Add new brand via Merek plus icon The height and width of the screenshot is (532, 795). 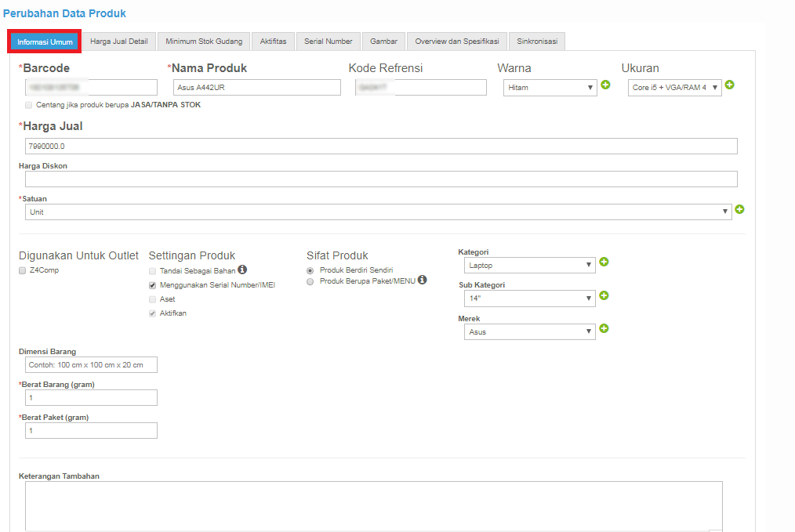(x=604, y=328)
